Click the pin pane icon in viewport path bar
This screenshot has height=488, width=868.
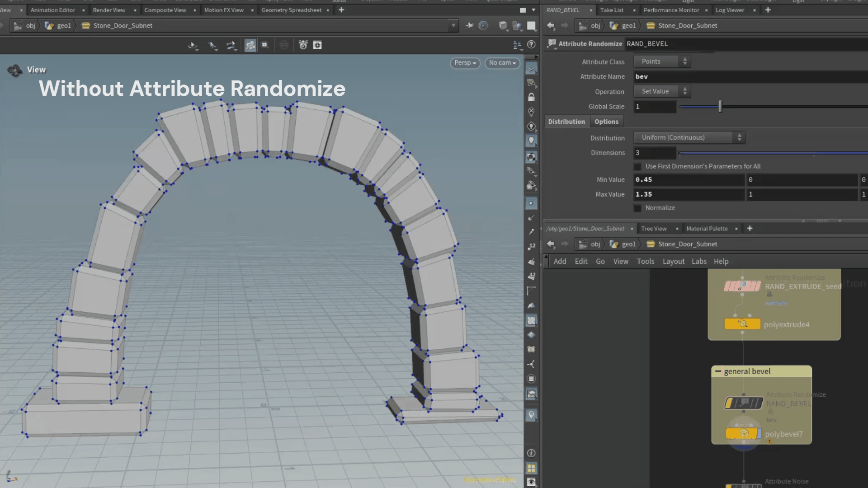(x=469, y=26)
